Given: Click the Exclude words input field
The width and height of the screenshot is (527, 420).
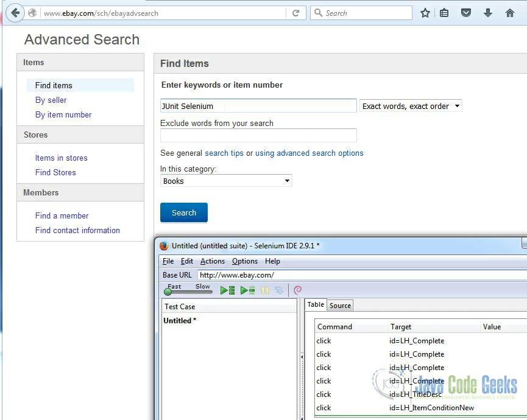Looking at the screenshot, I should click(258, 135).
